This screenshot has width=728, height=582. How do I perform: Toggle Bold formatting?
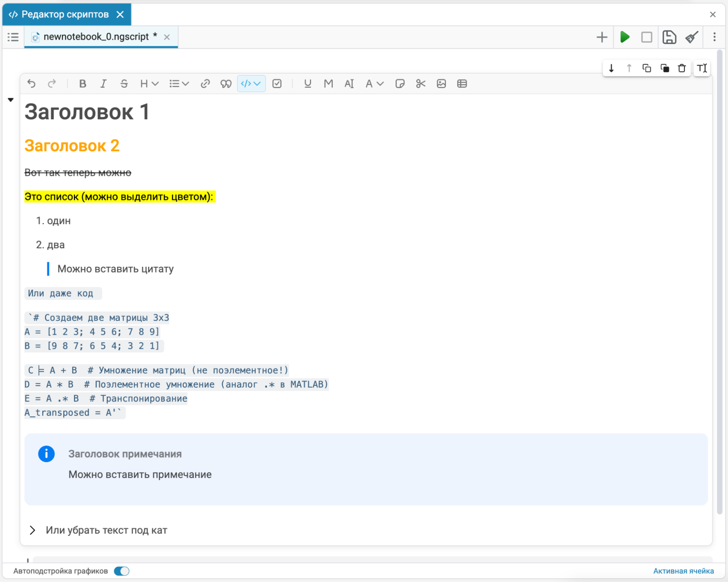[x=83, y=84]
